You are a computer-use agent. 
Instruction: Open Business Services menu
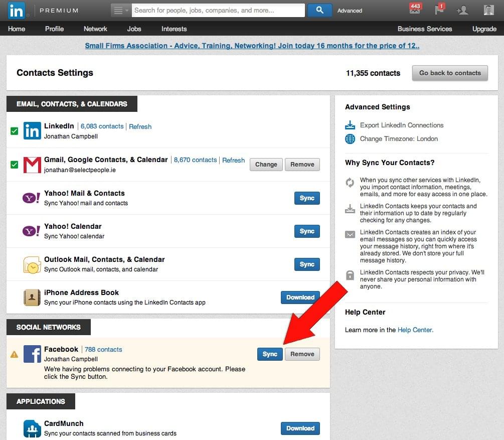point(425,29)
